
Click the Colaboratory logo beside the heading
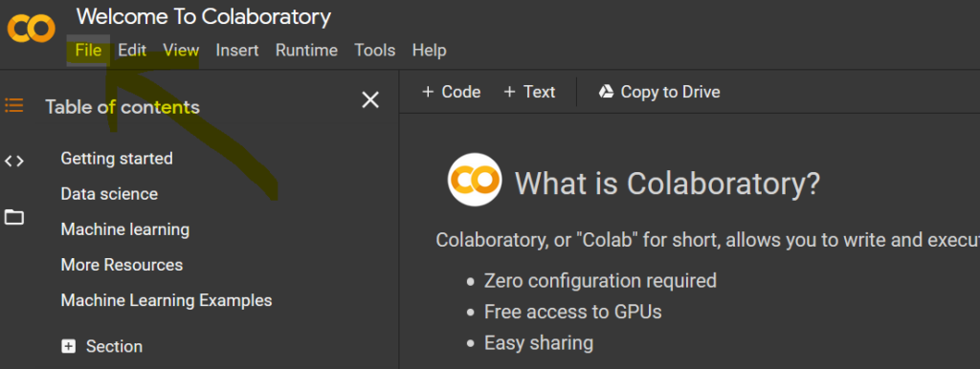[475, 180]
